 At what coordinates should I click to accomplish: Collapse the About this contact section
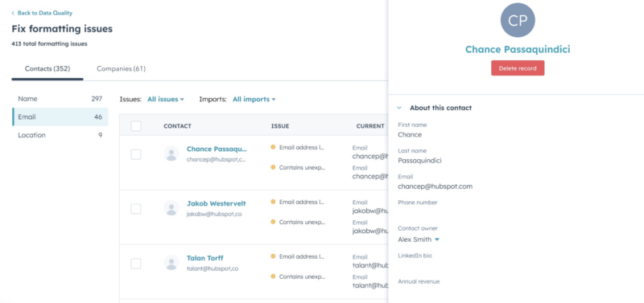click(399, 108)
